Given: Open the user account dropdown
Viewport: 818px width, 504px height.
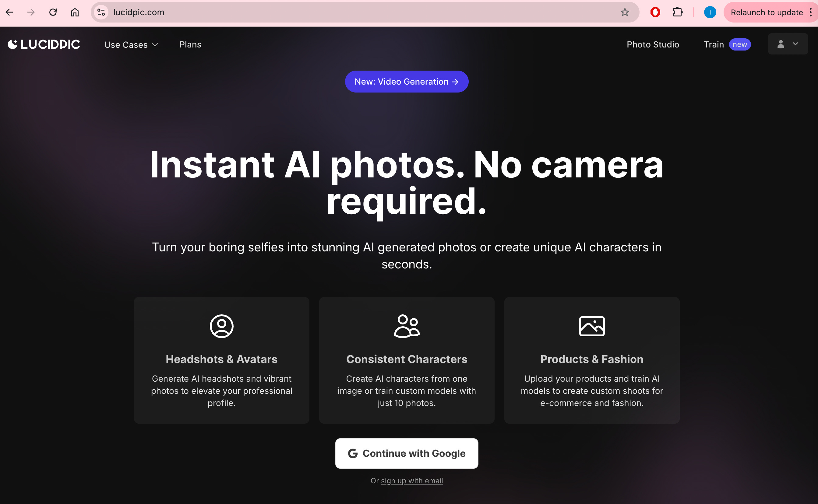Looking at the screenshot, I should coord(788,44).
